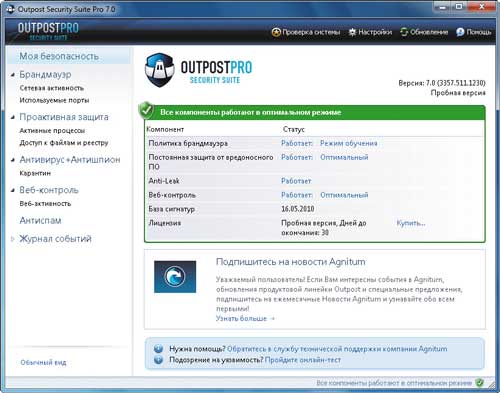Click the update arrows icon

[x=404, y=32]
